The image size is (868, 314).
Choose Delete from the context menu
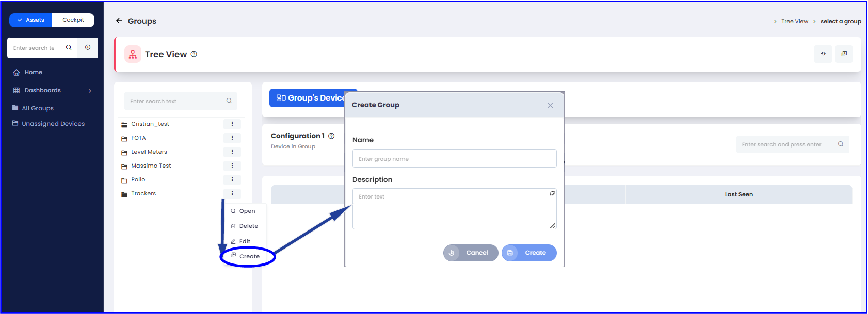[x=248, y=226]
